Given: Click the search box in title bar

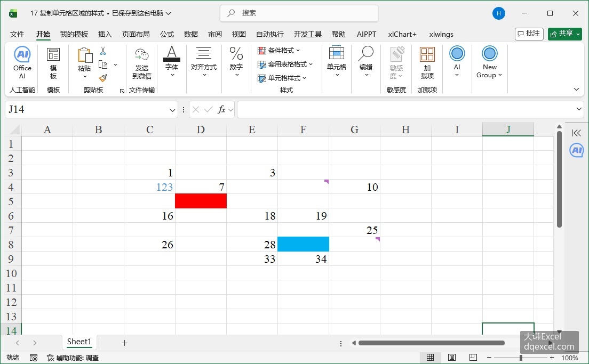Looking at the screenshot, I should (299, 13).
